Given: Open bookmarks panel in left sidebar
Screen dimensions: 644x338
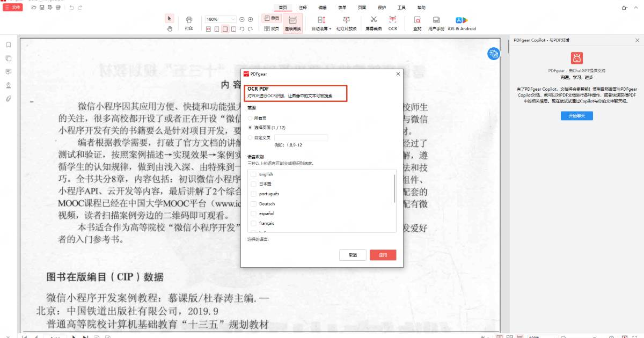Looking at the screenshot, I should pos(9,45).
